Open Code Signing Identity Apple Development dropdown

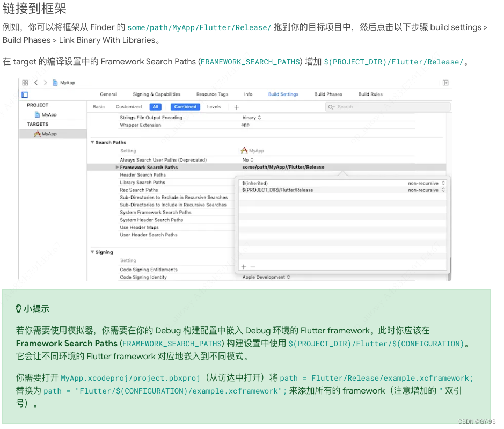pos(266,277)
